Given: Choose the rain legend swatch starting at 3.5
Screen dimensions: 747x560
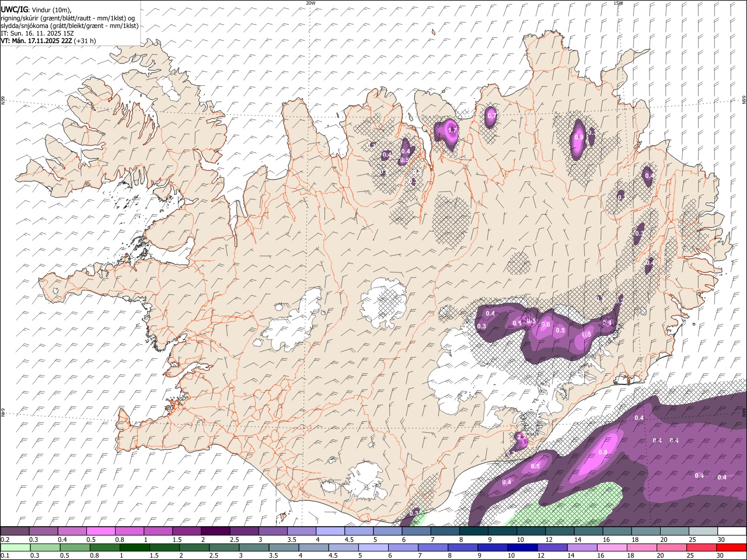Looking at the screenshot, I should coord(284,547).
